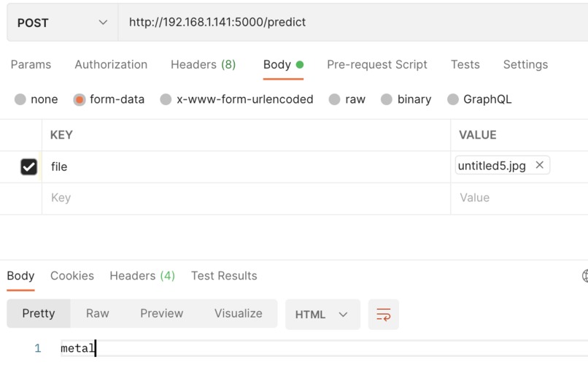The image size is (588, 381).
Task: Remove untitled5.jpg with the X icon
Action: (x=539, y=165)
